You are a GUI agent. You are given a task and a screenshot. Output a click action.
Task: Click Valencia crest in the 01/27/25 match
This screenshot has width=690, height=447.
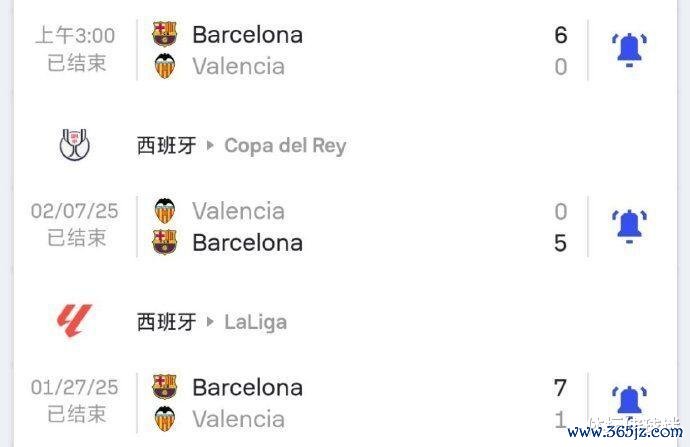[x=164, y=418]
